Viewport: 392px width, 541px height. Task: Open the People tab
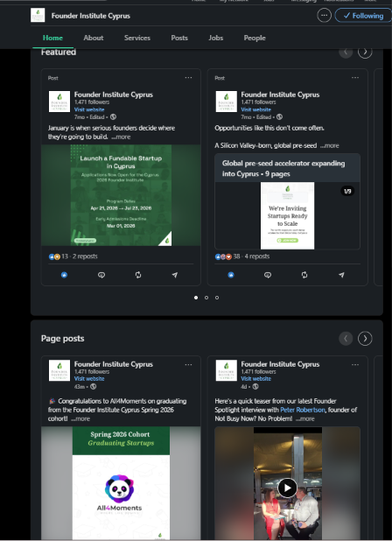tap(255, 38)
